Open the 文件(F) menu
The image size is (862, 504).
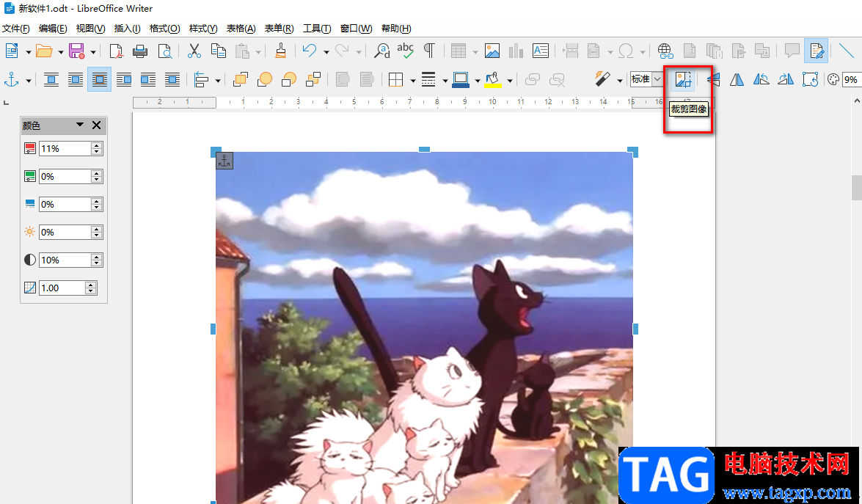(16, 29)
